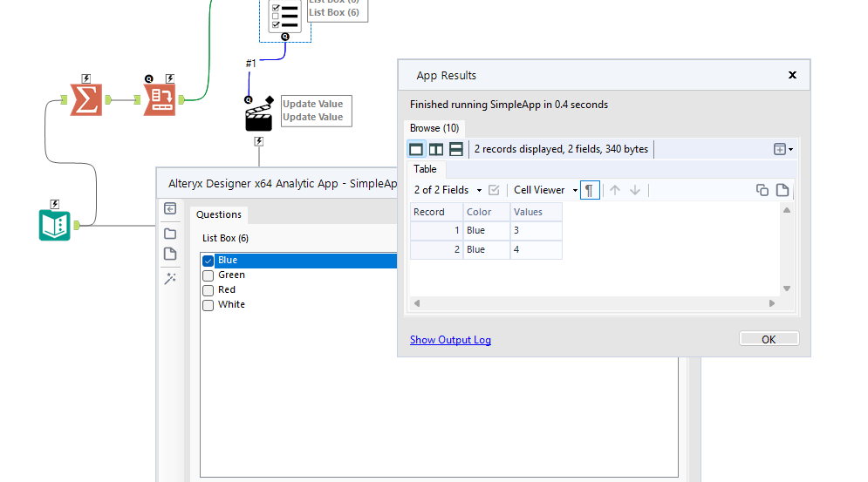Click the back arrow icon in app sidebar
The image size is (868, 482).
pyautogui.click(x=170, y=208)
